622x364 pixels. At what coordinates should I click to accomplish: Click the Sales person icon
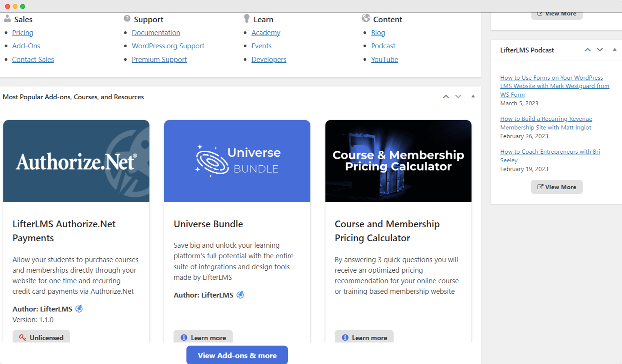tap(7, 19)
